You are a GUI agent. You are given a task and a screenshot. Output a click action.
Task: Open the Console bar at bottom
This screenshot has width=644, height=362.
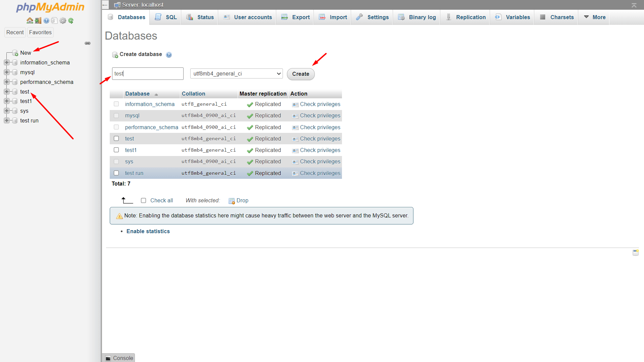click(x=119, y=358)
